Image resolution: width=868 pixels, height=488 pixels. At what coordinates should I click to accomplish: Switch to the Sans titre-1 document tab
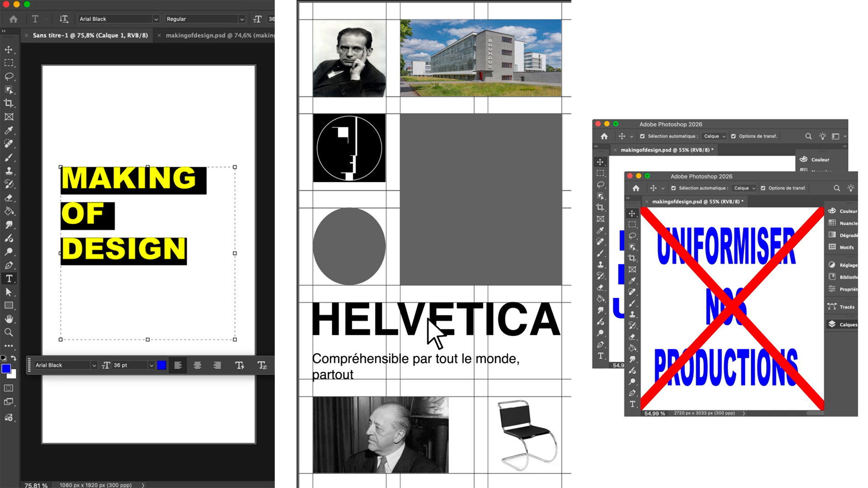(90, 35)
